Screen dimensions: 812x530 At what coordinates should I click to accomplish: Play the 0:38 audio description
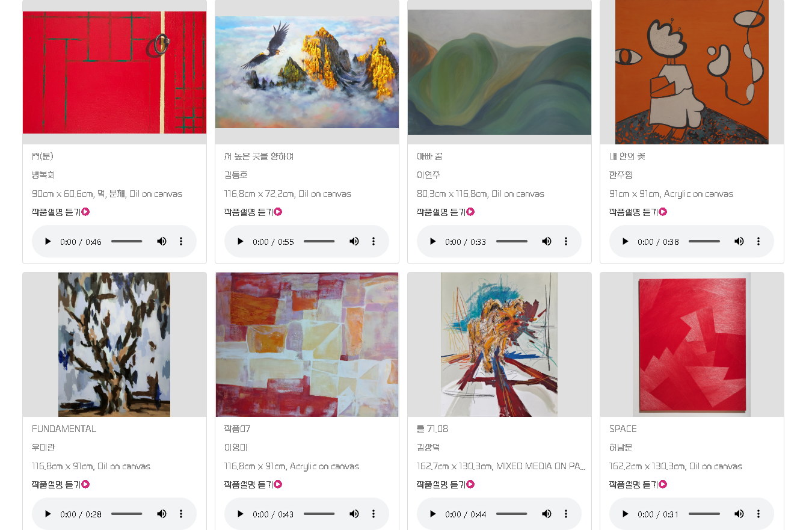(625, 241)
